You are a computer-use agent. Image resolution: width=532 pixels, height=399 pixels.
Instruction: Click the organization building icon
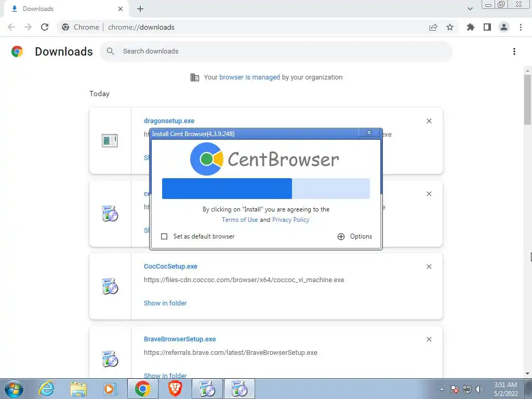(x=195, y=77)
